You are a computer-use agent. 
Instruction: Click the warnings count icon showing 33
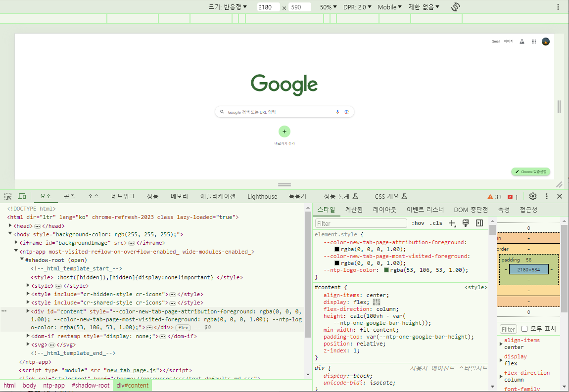click(494, 197)
